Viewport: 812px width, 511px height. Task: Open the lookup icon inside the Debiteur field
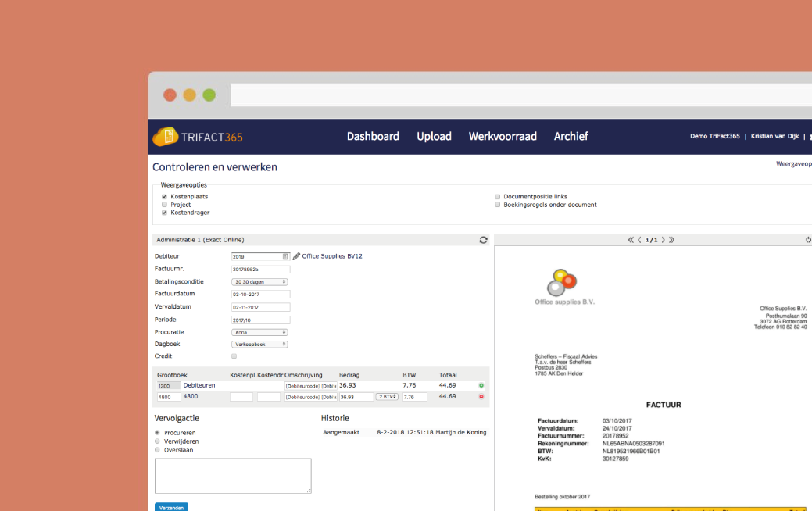285,256
